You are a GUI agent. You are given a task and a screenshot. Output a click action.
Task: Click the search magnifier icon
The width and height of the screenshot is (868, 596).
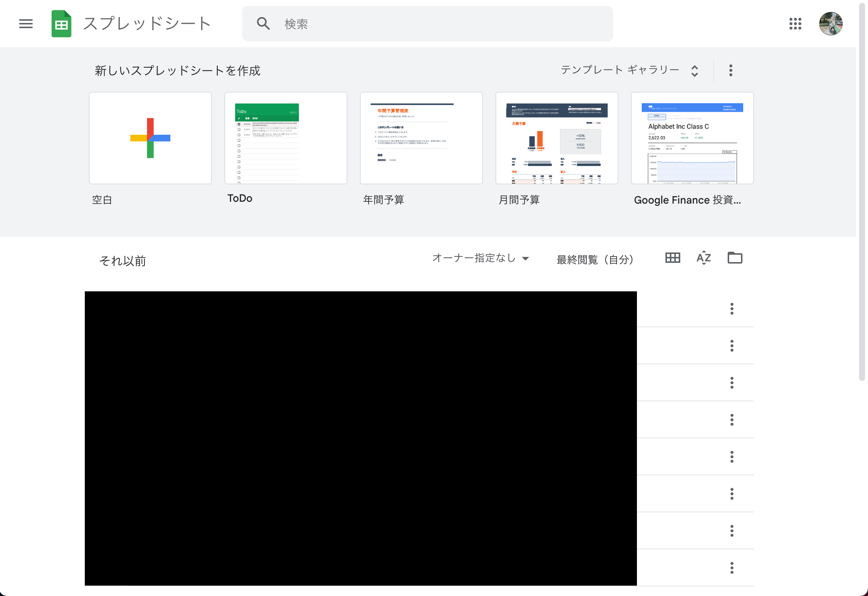click(263, 23)
